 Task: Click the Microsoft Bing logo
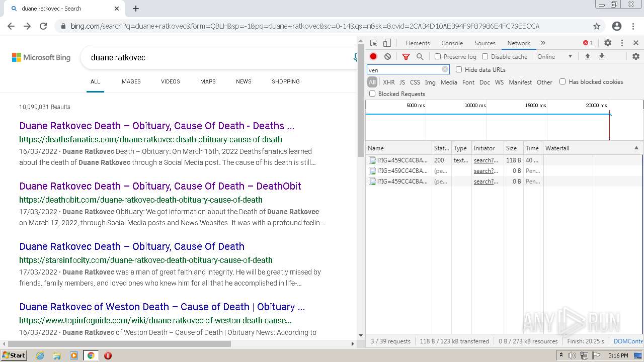click(x=41, y=57)
